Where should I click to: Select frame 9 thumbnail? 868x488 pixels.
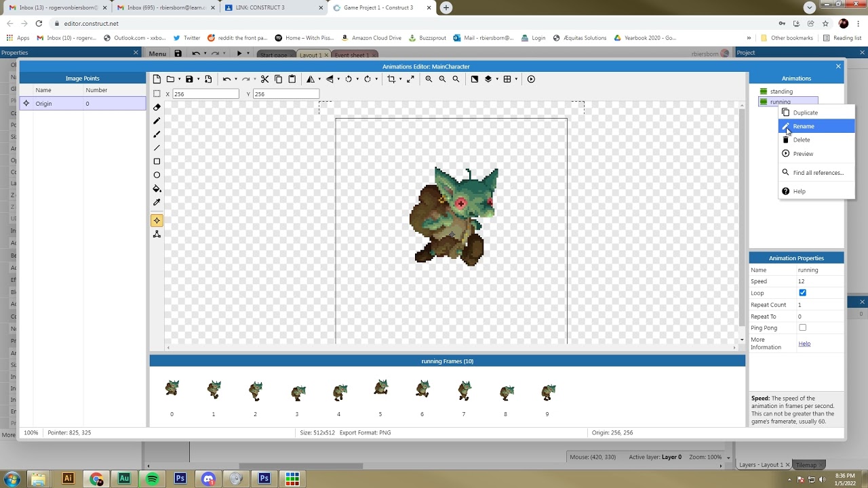coord(547,392)
